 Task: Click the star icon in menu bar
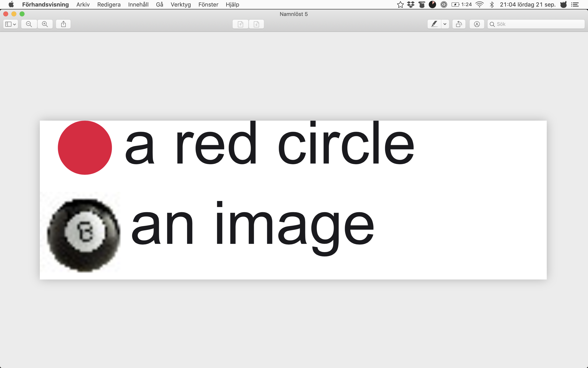(400, 4)
